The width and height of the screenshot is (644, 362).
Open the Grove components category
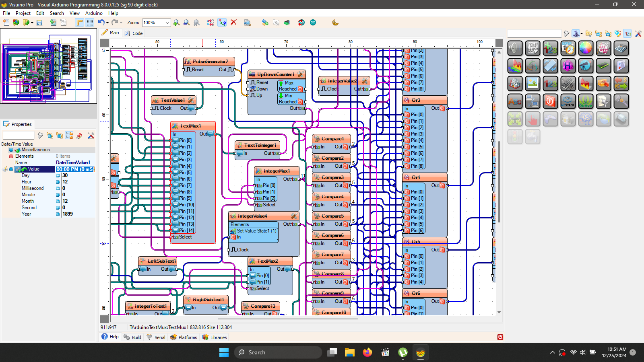click(x=586, y=101)
